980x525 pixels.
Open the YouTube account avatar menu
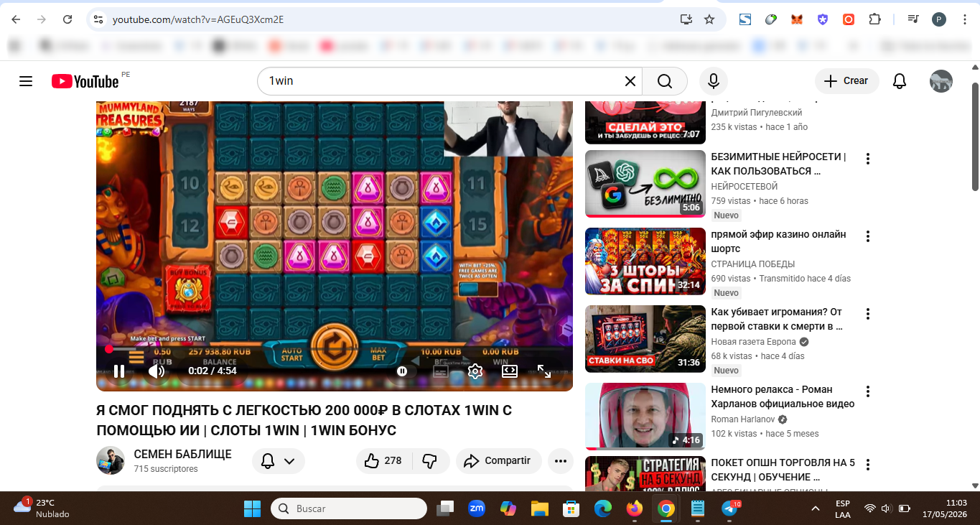point(941,81)
